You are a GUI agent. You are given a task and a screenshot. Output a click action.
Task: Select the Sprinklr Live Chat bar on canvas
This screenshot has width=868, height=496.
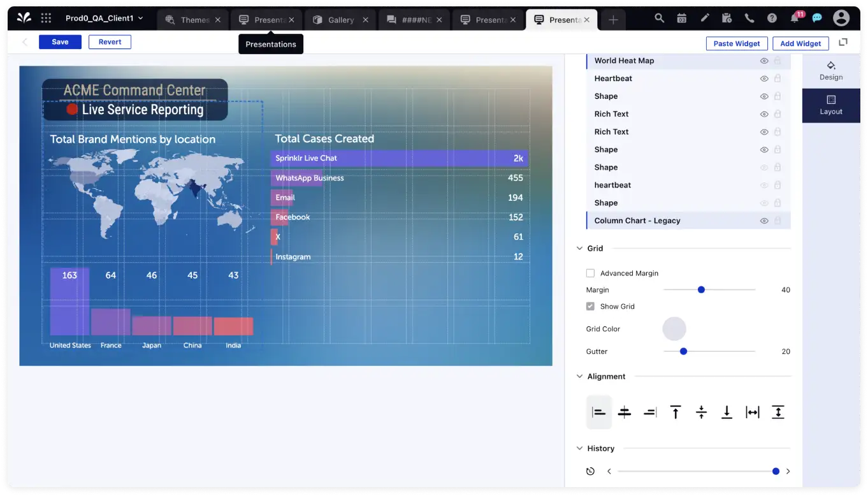click(x=400, y=158)
